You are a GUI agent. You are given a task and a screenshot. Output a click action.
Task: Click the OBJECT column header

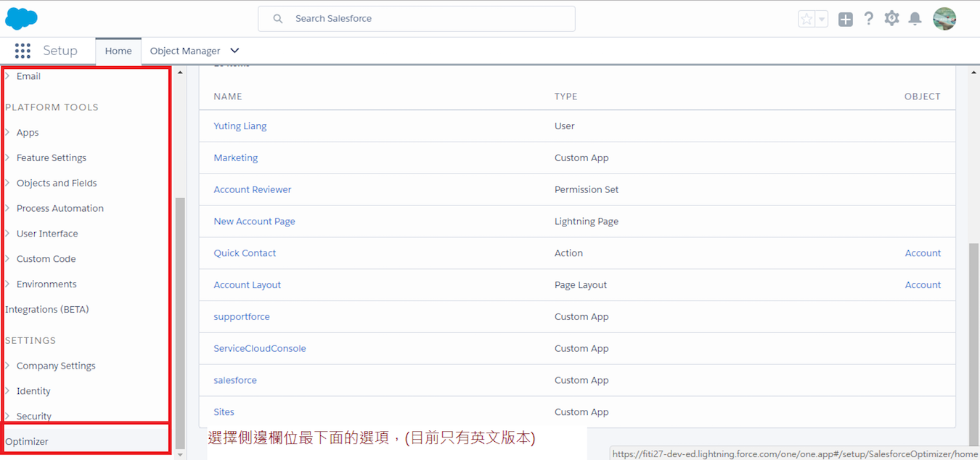pos(923,96)
